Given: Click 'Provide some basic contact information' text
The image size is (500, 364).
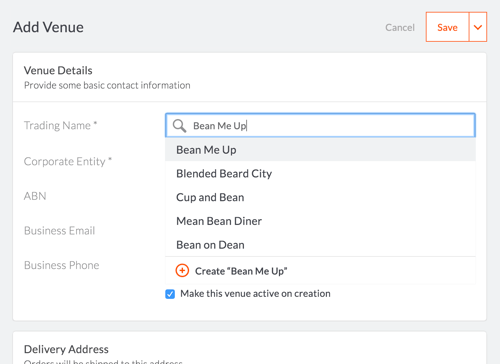Looking at the screenshot, I should click(x=107, y=85).
